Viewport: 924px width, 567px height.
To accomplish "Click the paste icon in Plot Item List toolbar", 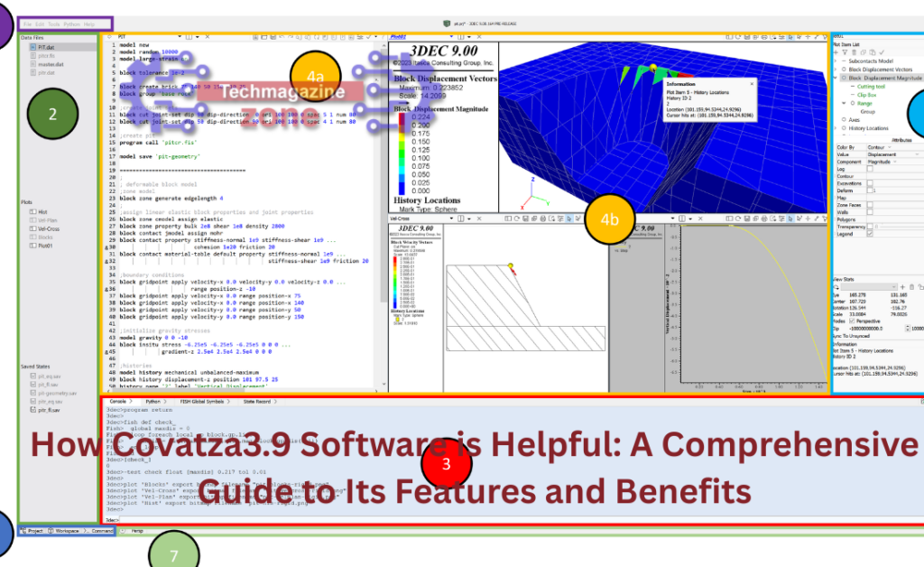I will tap(873, 52).
